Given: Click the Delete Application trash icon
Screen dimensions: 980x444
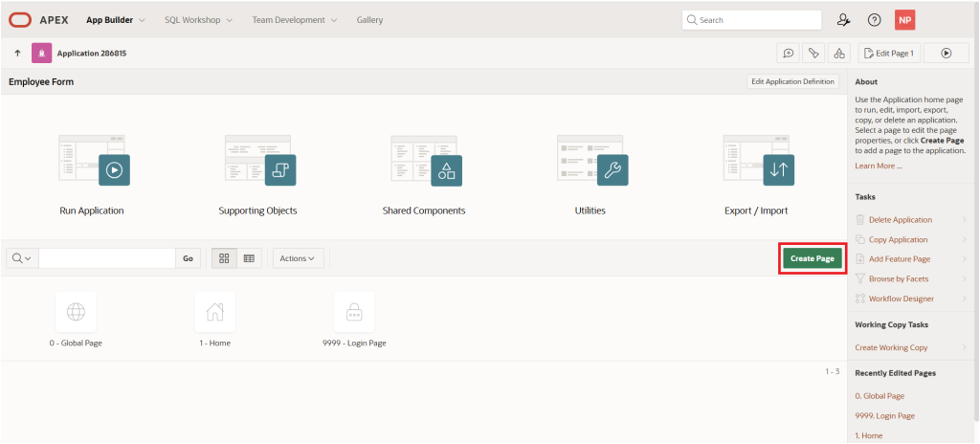Looking at the screenshot, I should point(860,219).
